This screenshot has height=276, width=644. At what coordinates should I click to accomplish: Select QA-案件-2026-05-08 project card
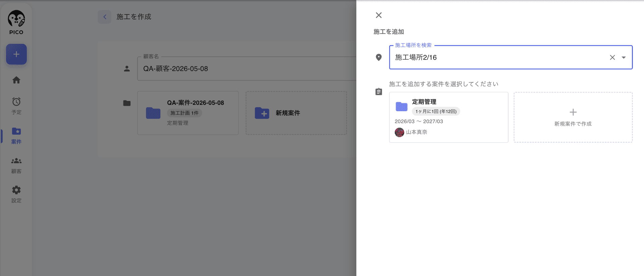(188, 113)
